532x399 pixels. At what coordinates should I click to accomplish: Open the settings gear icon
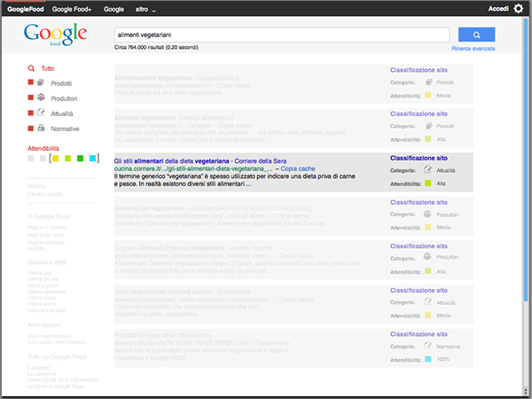pos(519,9)
